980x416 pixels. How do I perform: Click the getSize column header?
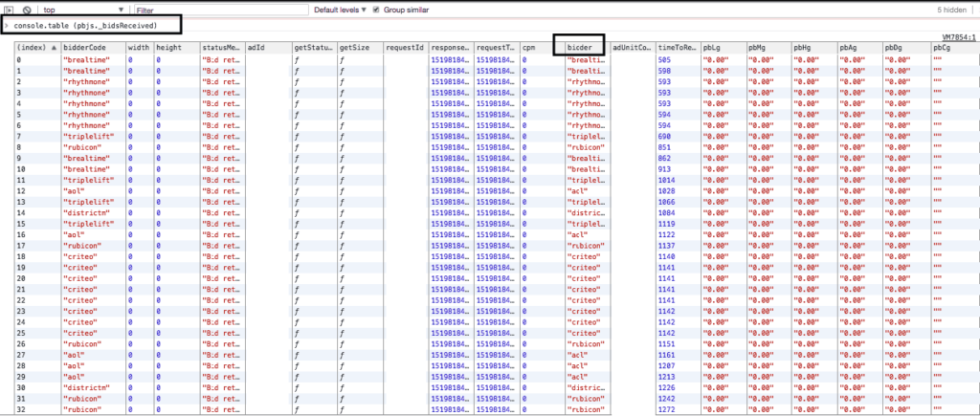[x=360, y=47]
